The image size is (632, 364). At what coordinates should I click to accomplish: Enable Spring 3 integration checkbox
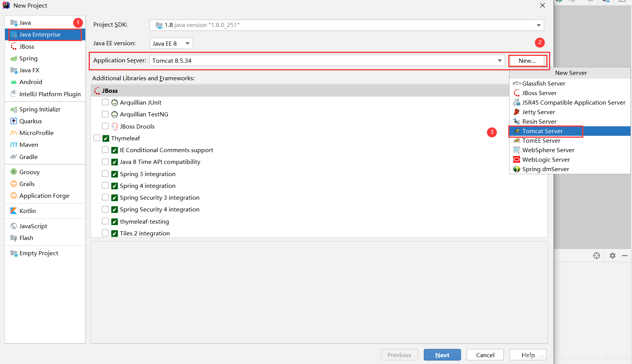[x=105, y=174]
